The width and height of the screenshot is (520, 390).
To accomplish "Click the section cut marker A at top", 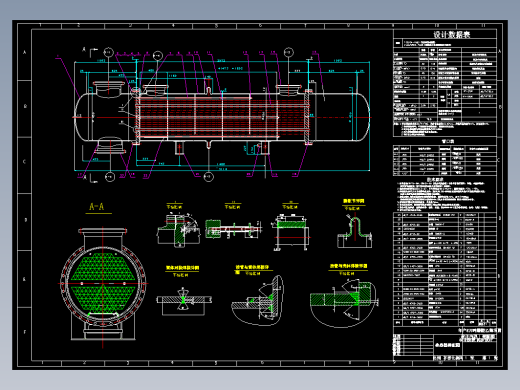I will click(x=84, y=49).
